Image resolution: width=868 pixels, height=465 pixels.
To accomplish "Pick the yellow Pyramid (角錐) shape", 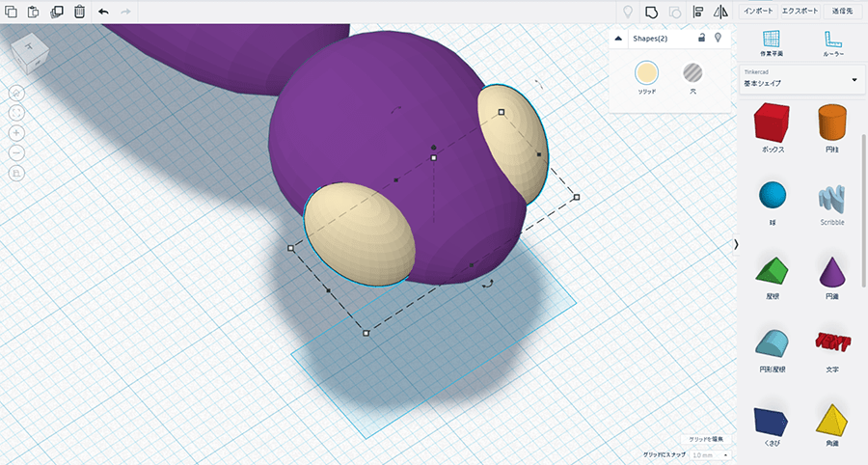I will click(x=832, y=424).
